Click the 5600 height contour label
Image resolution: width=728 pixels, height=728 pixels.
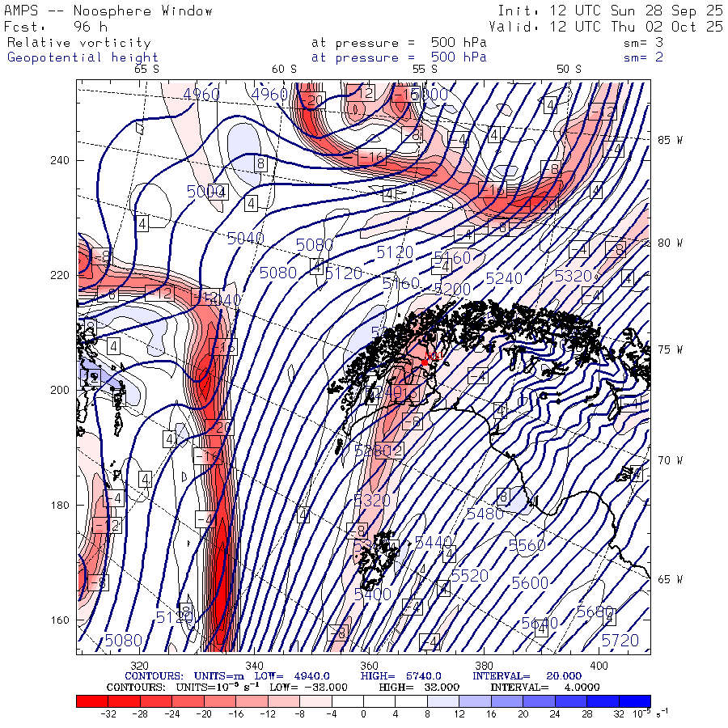click(530, 582)
